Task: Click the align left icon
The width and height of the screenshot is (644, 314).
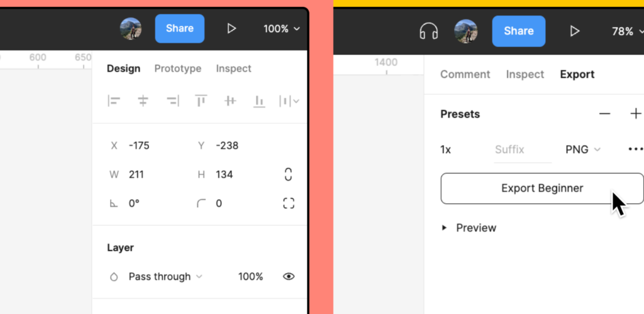Action: tap(114, 100)
